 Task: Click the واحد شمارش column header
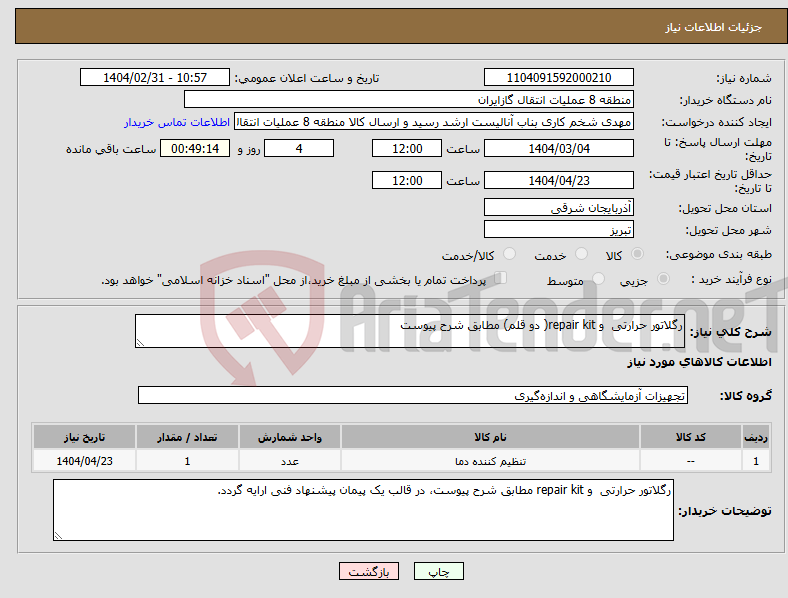click(290, 437)
